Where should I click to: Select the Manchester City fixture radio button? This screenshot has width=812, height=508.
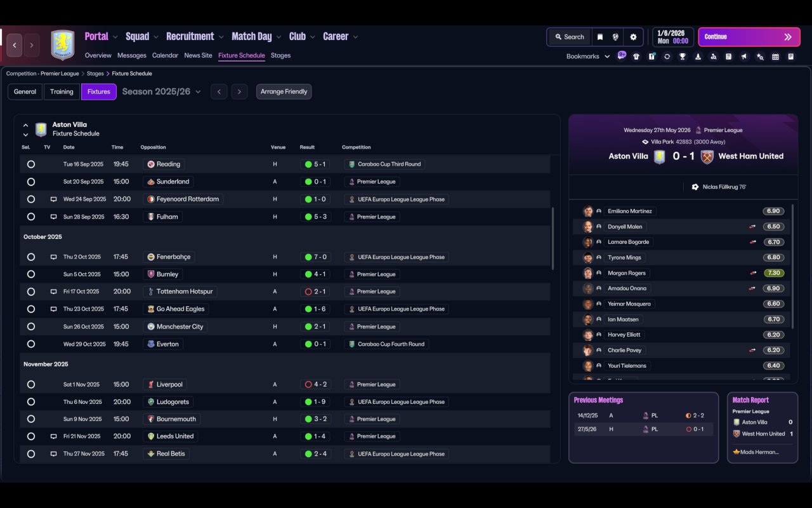click(x=31, y=326)
